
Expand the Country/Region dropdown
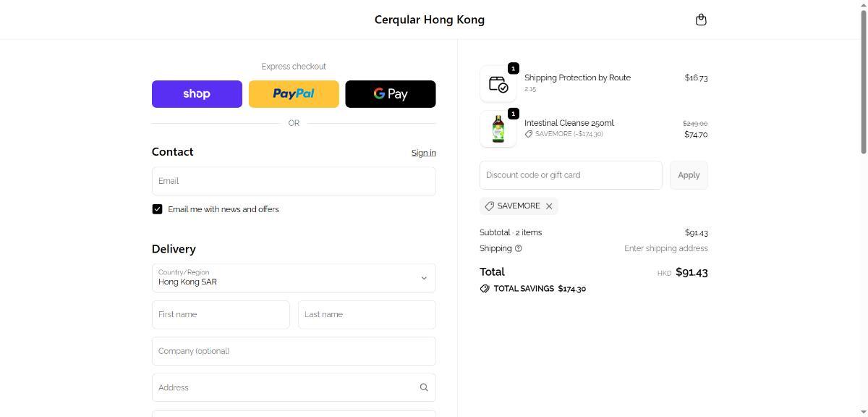pyautogui.click(x=293, y=278)
